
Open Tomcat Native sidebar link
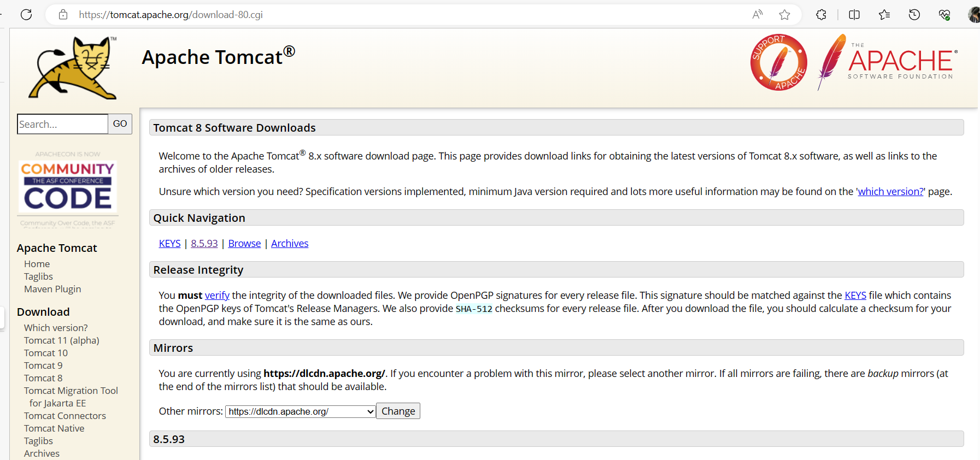point(54,428)
